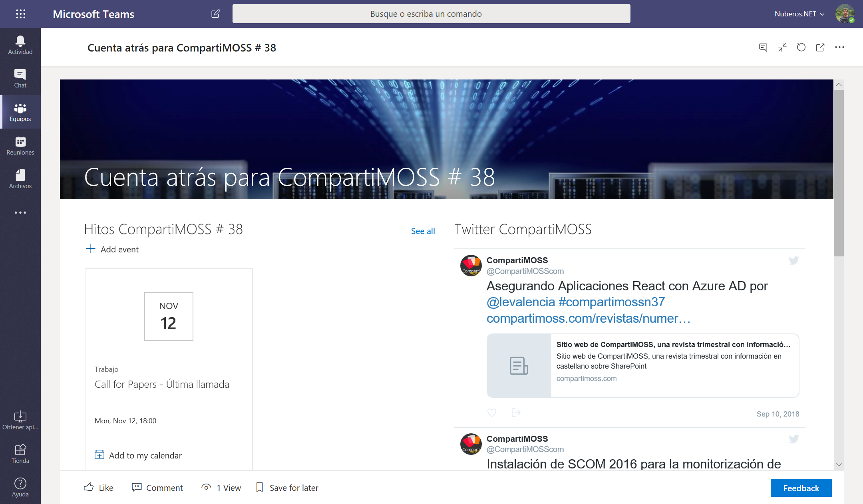The width and height of the screenshot is (863, 504).
Task: Open the page in a browser window
Action: (x=820, y=47)
